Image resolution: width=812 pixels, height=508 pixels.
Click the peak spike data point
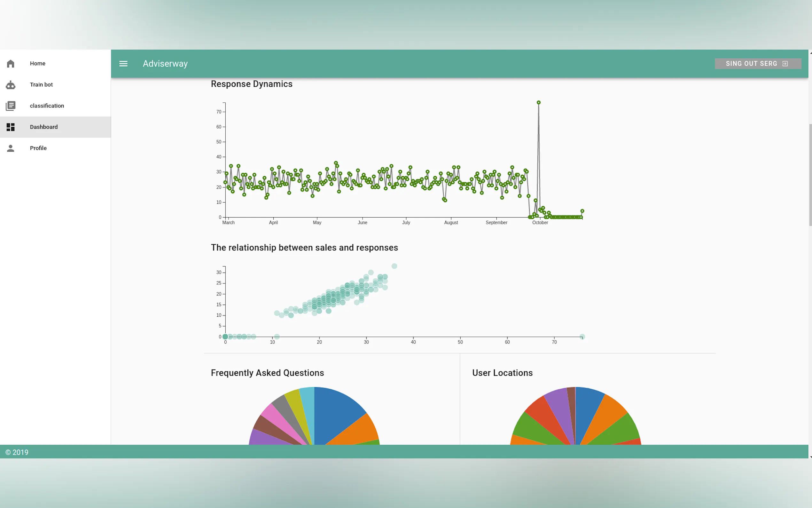538,102
